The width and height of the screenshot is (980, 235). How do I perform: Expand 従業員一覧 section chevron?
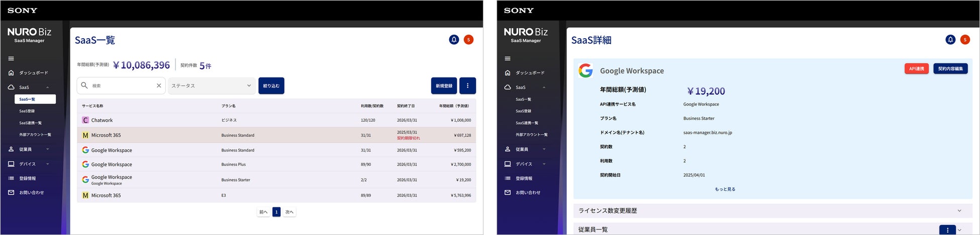point(960,230)
